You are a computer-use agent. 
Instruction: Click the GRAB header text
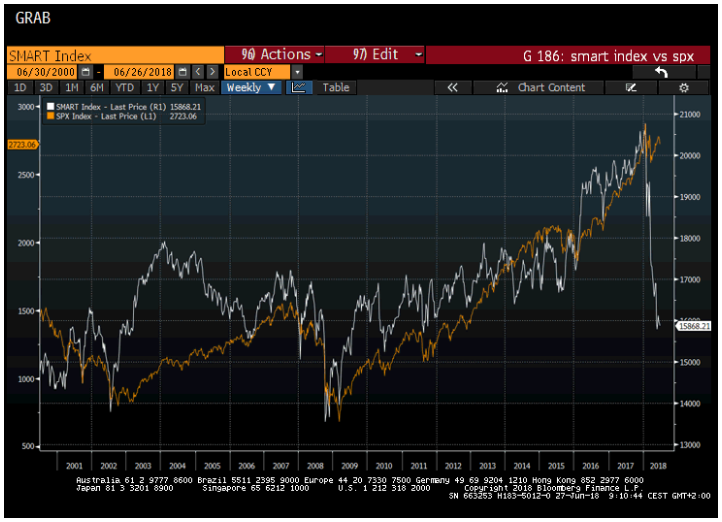click(33, 18)
